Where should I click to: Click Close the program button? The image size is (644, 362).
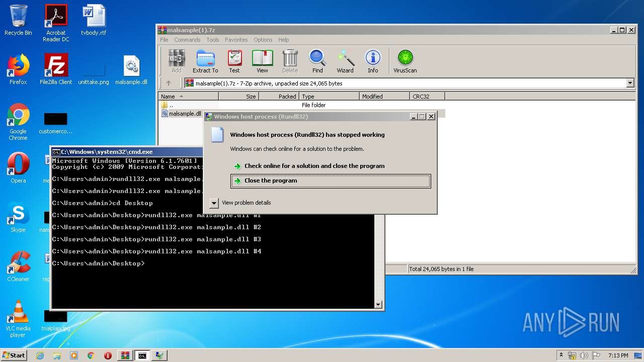(331, 181)
